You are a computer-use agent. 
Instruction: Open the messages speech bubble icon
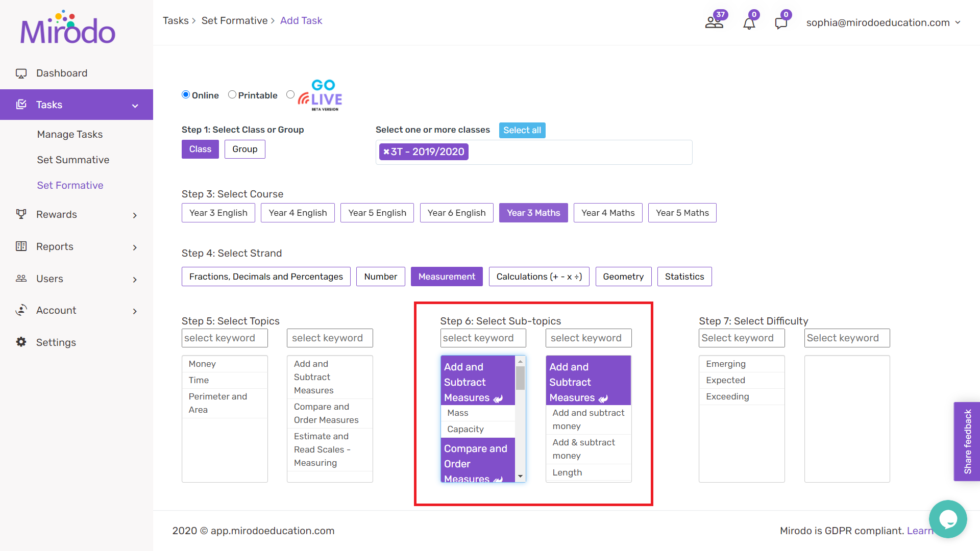[781, 23]
